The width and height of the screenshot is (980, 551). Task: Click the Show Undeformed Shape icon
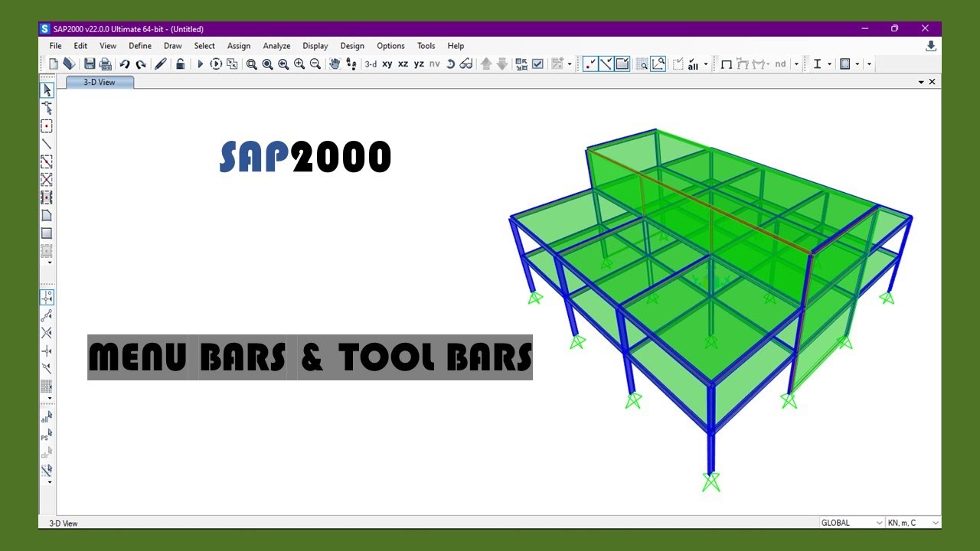(x=726, y=64)
